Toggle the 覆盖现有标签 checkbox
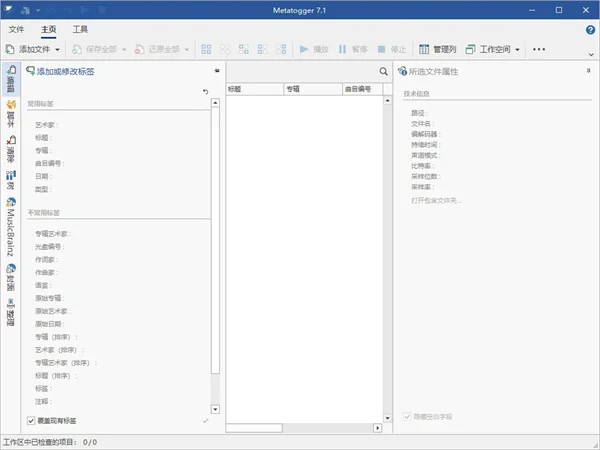This screenshot has width=600, height=450. pos(31,421)
